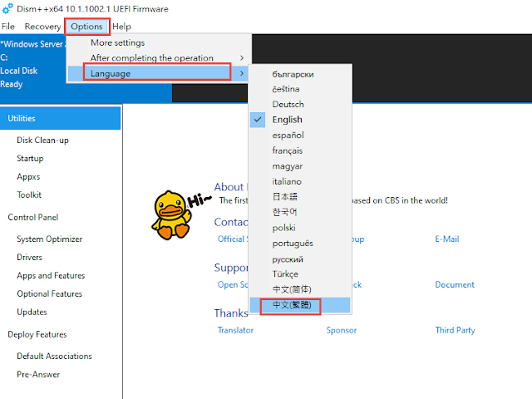Image resolution: width=532 pixels, height=399 pixels.
Task: Select the Utilities sidebar header
Action: point(61,118)
